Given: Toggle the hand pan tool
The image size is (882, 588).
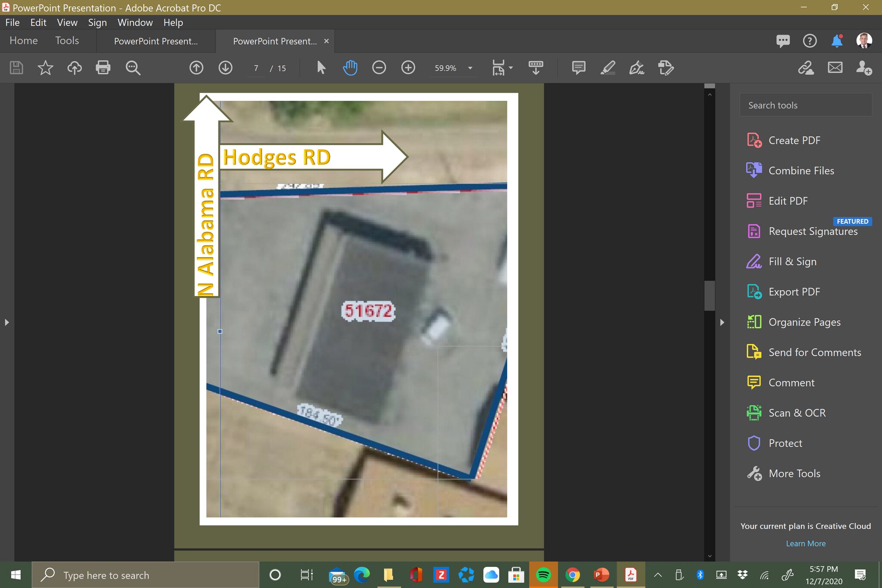Looking at the screenshot, I should 350,68.
